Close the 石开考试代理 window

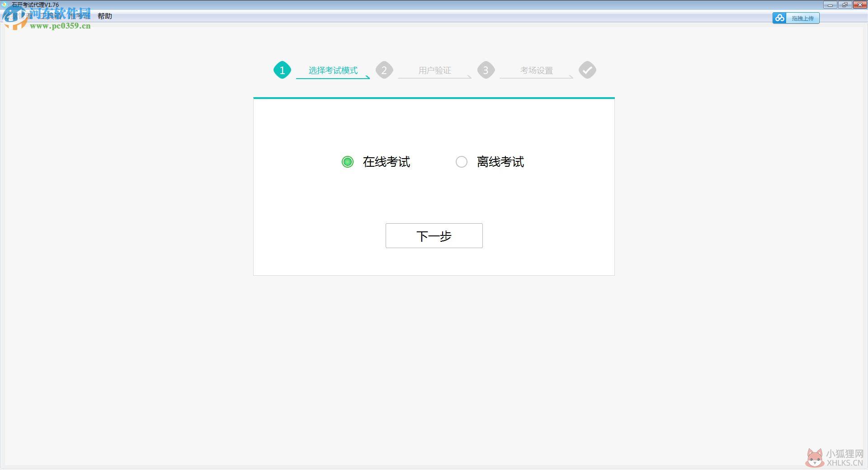coord(859,5)
